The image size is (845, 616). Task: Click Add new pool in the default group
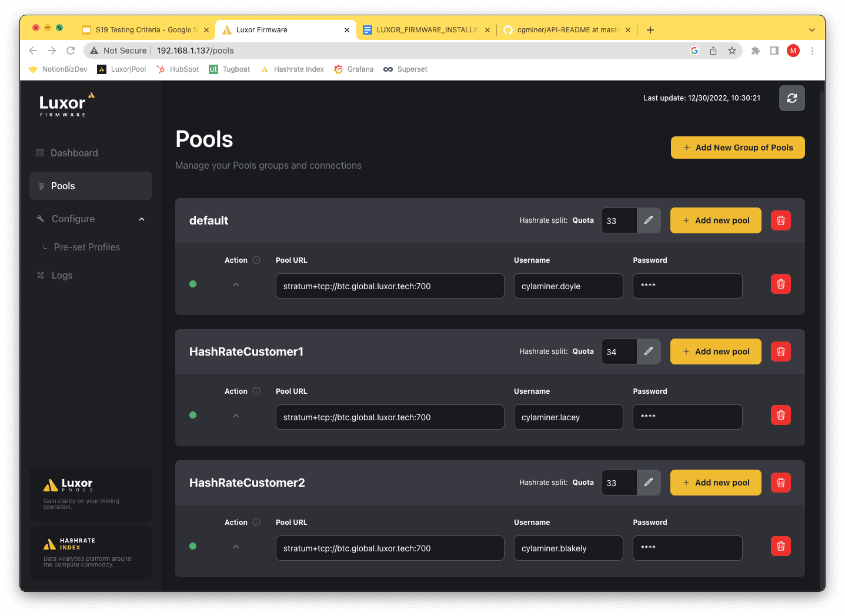click(x=716, y=220)
